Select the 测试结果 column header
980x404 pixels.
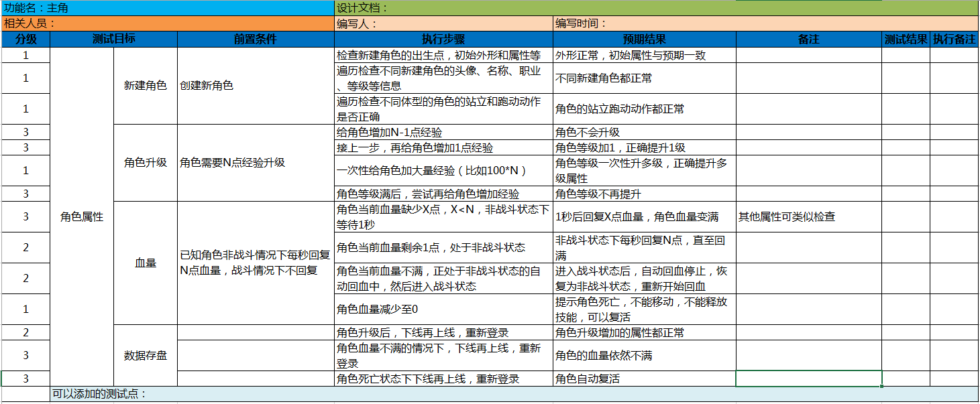click(906, 39)
